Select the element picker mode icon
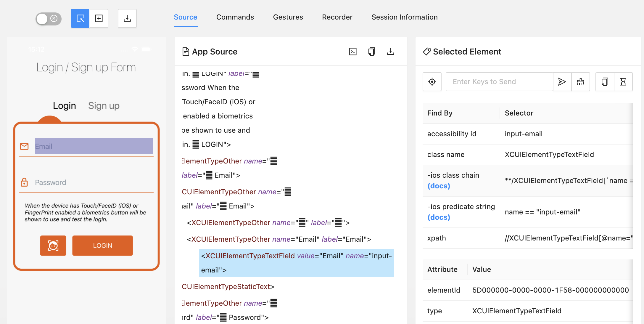Image resolution: width=644 pixels, height=324 pixels. point(80,18)
